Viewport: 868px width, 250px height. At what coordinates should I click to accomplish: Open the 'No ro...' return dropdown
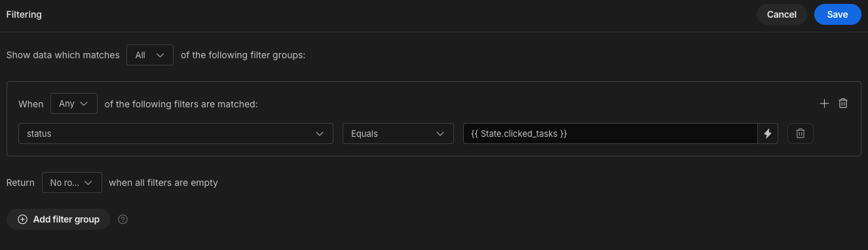[x=72, y=183]
